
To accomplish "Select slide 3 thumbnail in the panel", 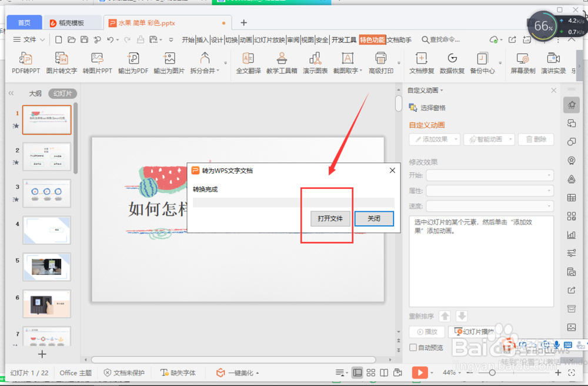I will pos(46,193).
